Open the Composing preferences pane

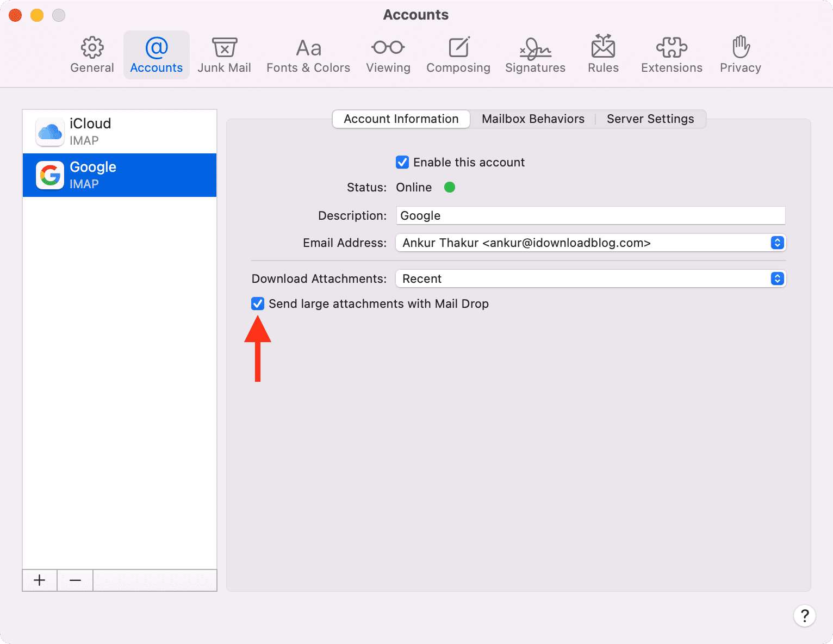pyautogui.click(x=458, y=55)
